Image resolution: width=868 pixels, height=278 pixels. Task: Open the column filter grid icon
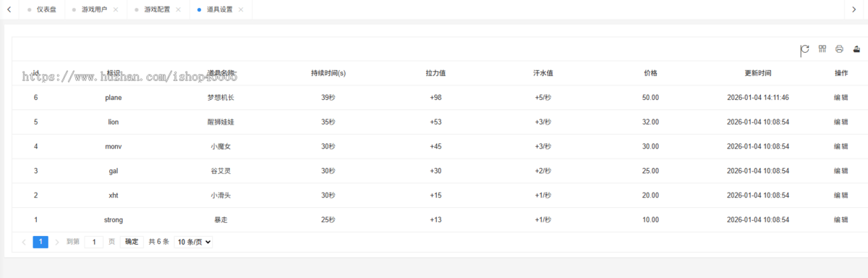pyautogui.click(x=822, y=49)
